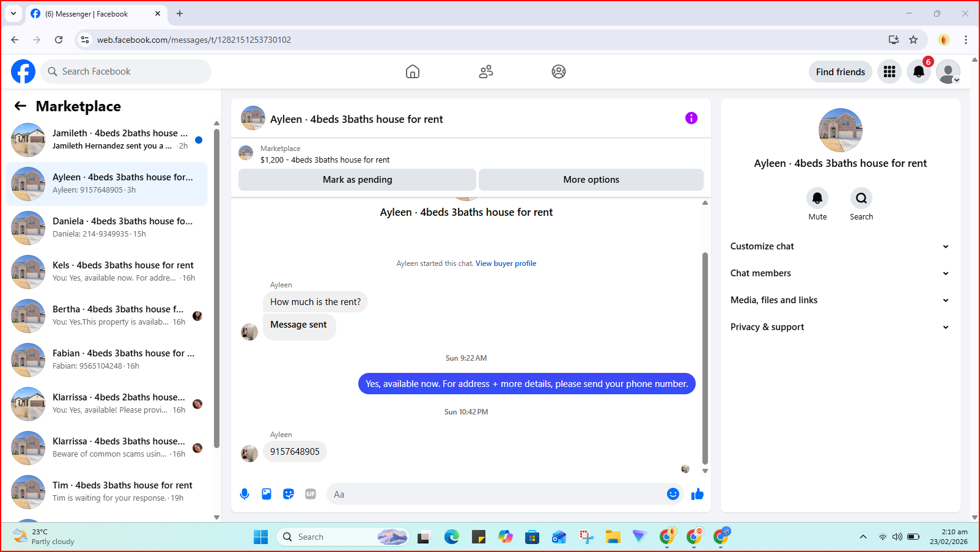This screenshot has width=980, height=552.
Task: Expand Privacy & support section
Action: tap(840, 327)
